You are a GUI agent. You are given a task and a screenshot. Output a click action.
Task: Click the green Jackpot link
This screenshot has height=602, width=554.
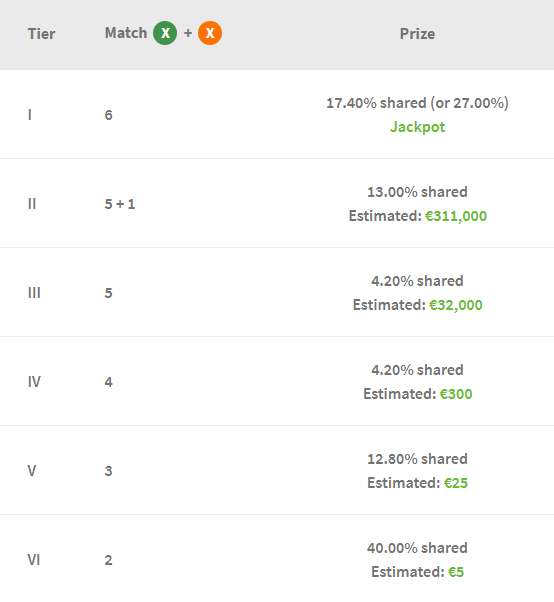pyautogui.click(x=417, y=127)
